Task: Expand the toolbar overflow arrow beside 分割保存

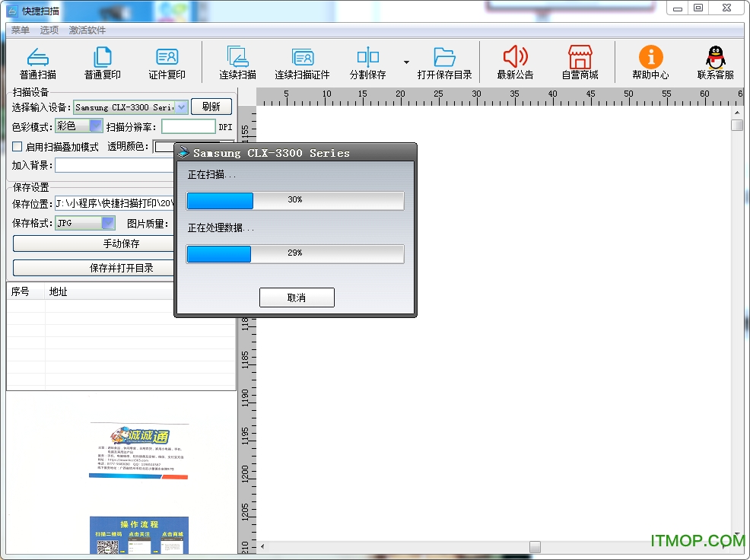Action: tap(406, 62)
